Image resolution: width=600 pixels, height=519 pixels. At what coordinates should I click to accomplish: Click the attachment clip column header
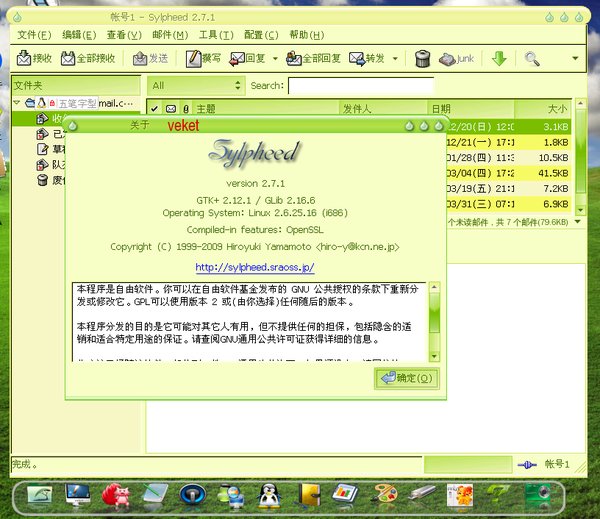(x=186, y=109)
